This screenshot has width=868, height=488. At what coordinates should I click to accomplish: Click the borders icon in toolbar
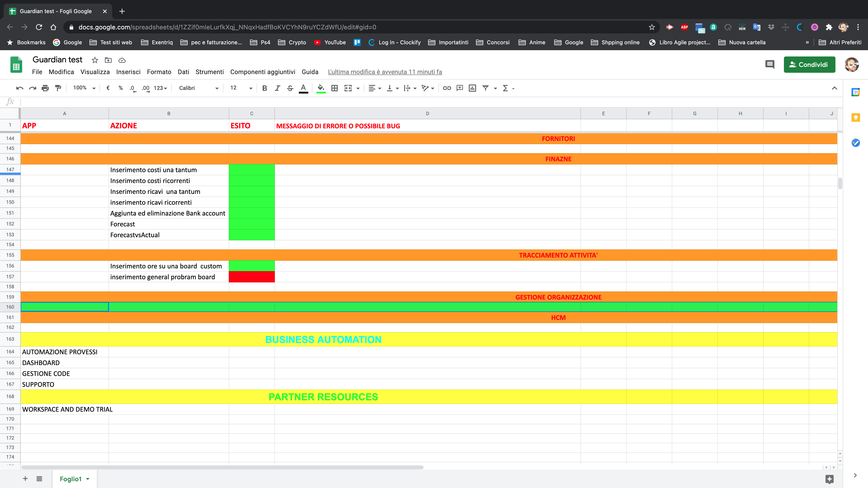[x=334, y=88]
